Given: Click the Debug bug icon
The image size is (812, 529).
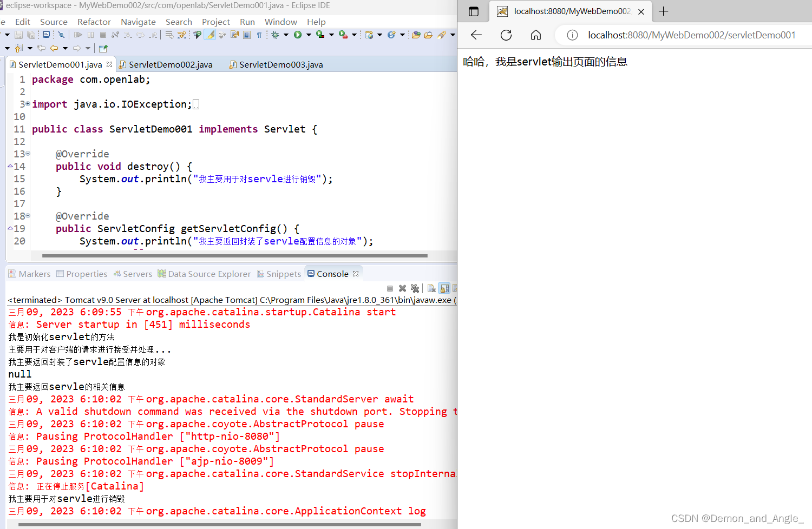Looking at the screenshot, I should click(x=276, y=35).
